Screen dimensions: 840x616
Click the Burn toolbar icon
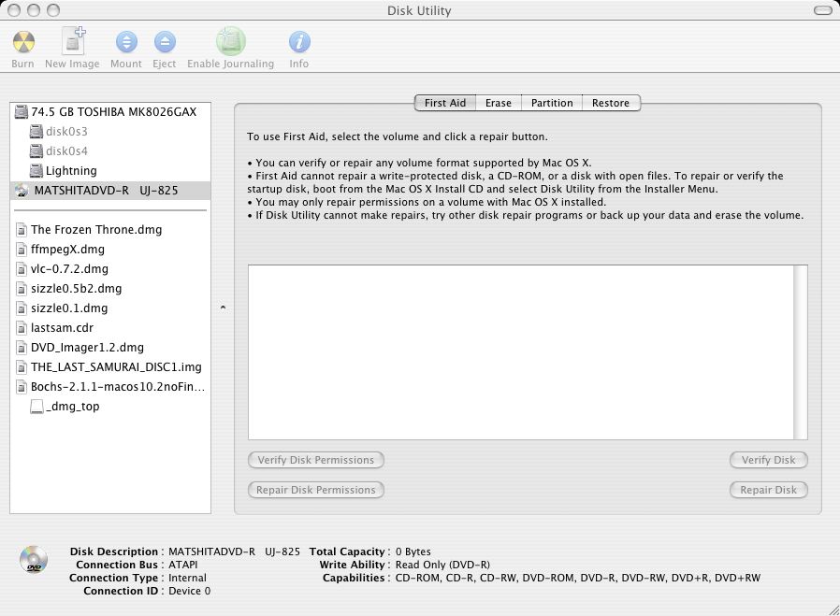click(x=23, y=42)
